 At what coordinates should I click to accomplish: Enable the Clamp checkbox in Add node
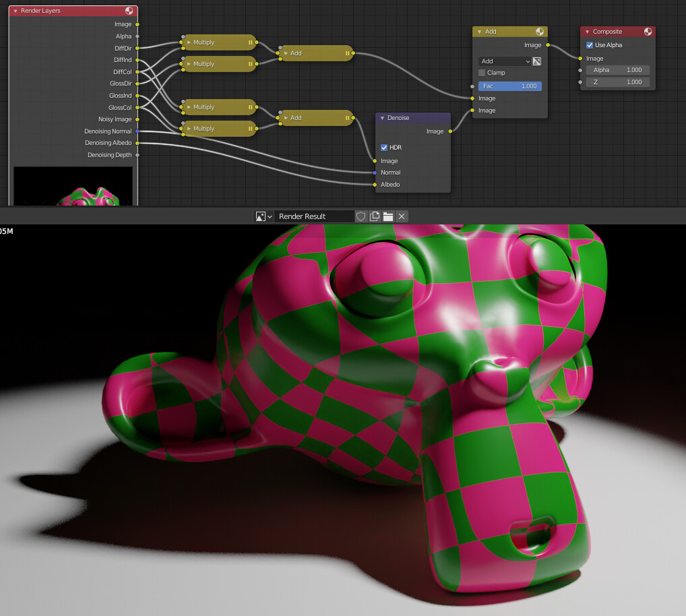(x=482, y=73)
